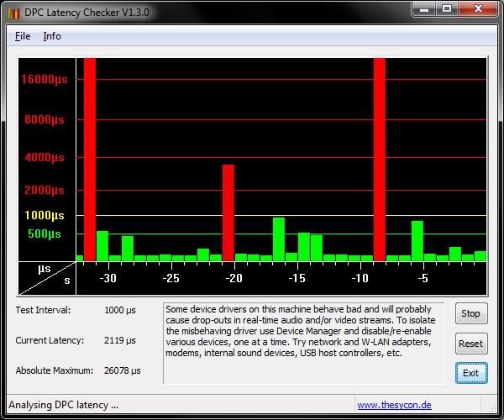This screenshot has height=420, width=504.
Task: Click the 4000µs axis label
Action: tap(45, 157)
